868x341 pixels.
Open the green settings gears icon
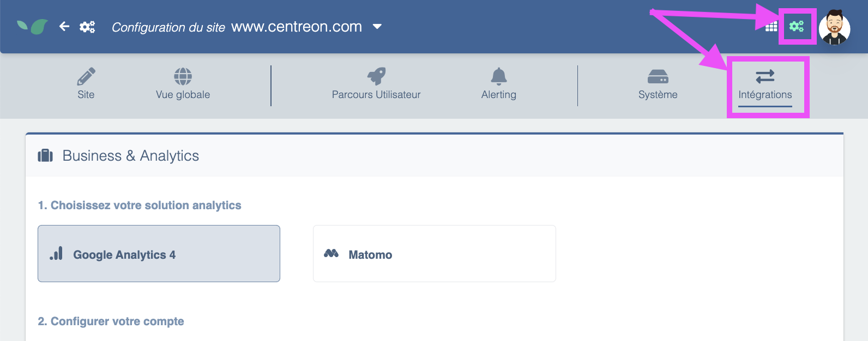[x=797, y=26]
